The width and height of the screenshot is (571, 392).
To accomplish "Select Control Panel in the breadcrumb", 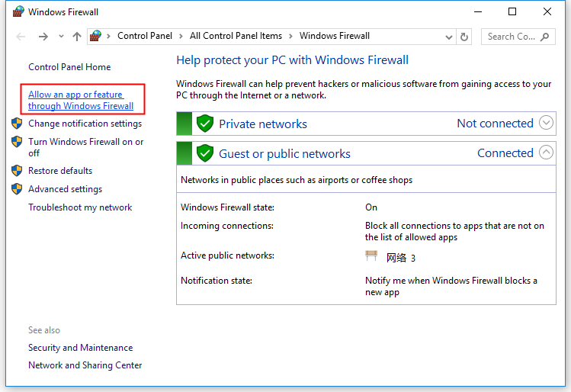I will (x=145, y=36).
